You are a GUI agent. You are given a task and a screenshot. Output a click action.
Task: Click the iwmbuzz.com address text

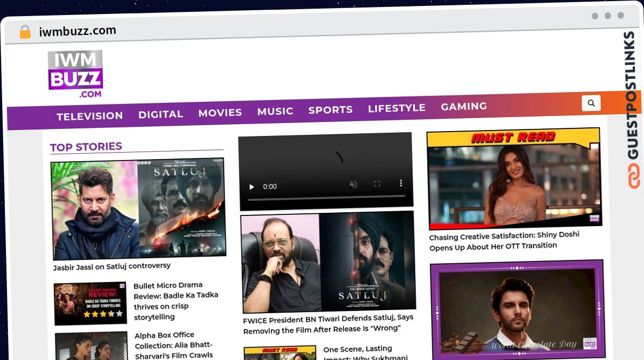[78, 31]
